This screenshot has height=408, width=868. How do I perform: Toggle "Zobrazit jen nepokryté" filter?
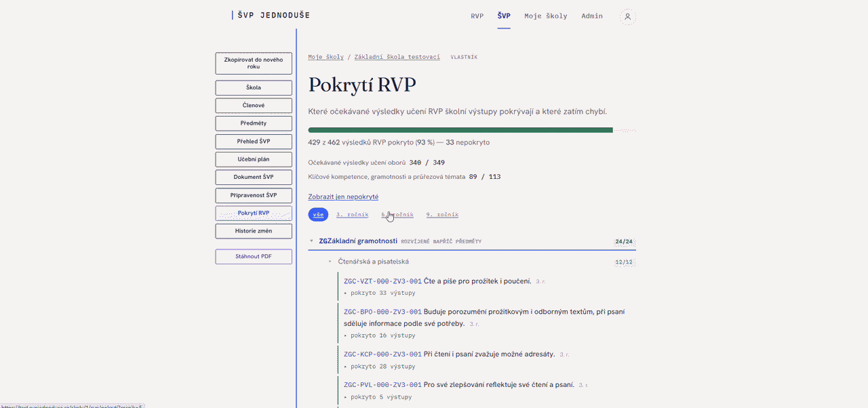[343, 197]
